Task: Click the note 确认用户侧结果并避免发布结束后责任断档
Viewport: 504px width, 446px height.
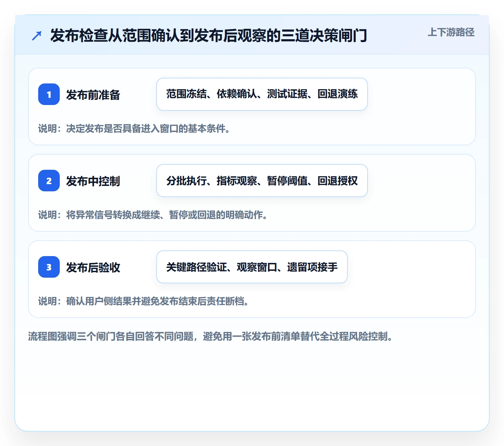Action: [x=143, y=301]
